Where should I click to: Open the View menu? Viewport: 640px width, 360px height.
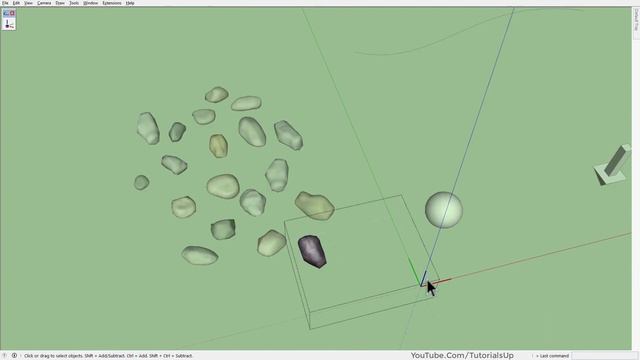click(28, 3)
